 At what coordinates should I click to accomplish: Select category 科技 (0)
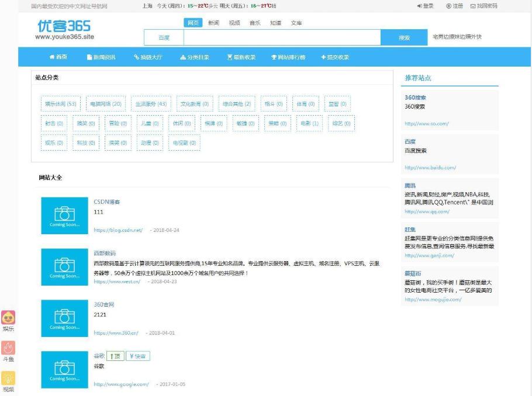(86, 143)
